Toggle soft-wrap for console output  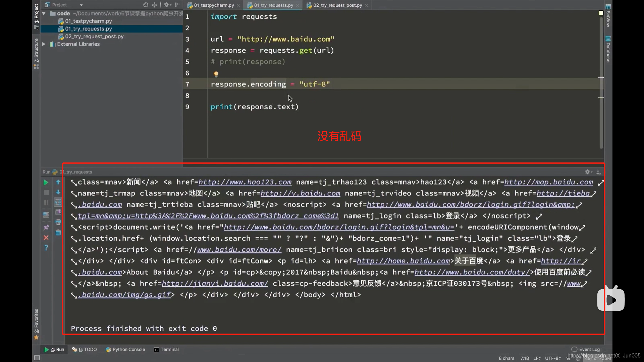[58, 202]
